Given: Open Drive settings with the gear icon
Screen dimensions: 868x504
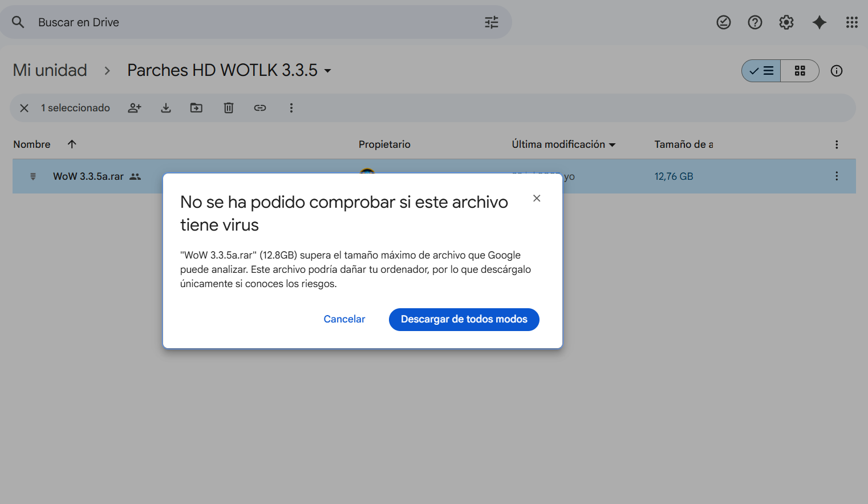Looking at the screenshot, I should (x=786, y=22).
